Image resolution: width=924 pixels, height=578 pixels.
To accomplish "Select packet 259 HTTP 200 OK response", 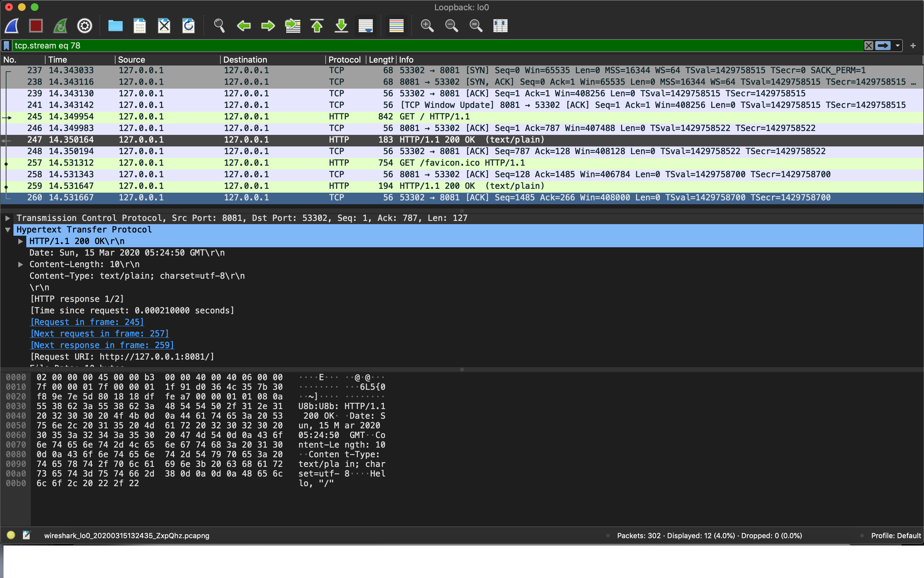I will tap(462, 186).
